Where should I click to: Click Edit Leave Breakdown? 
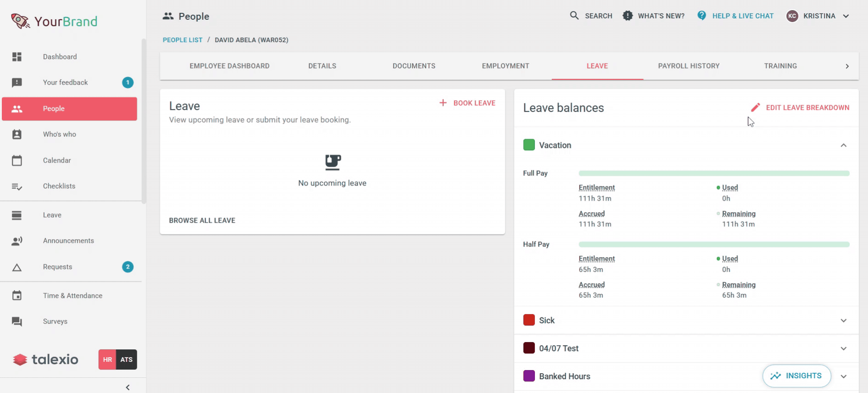pyautogui.click(x=800, y=107)
